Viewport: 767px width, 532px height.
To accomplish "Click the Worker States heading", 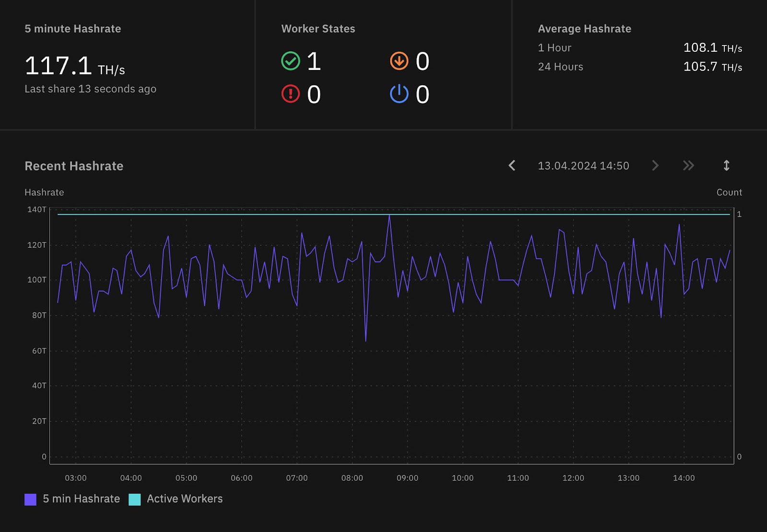I will 318,29.
